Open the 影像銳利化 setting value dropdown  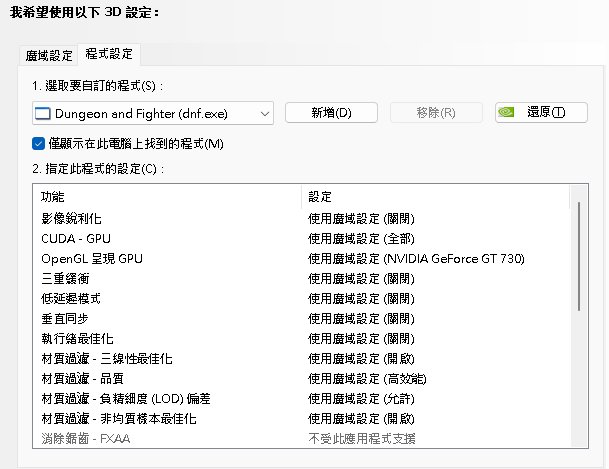pyautogui.click(x=361, y=219)
